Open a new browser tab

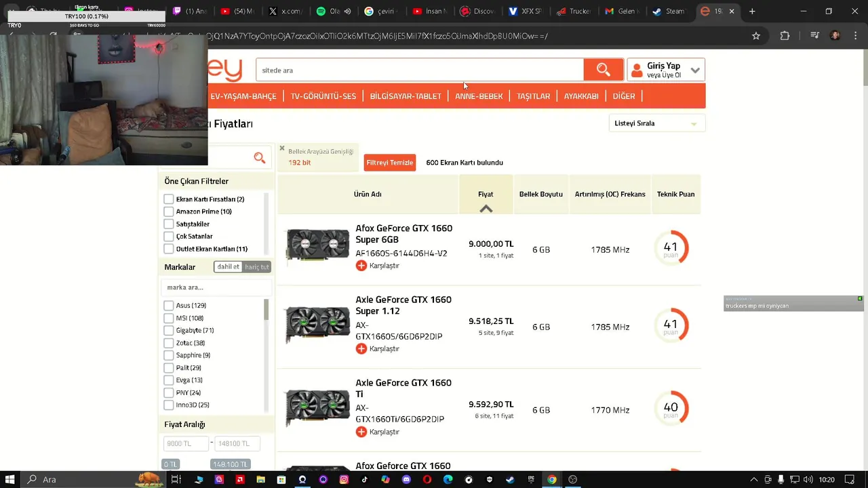(752, 12)
